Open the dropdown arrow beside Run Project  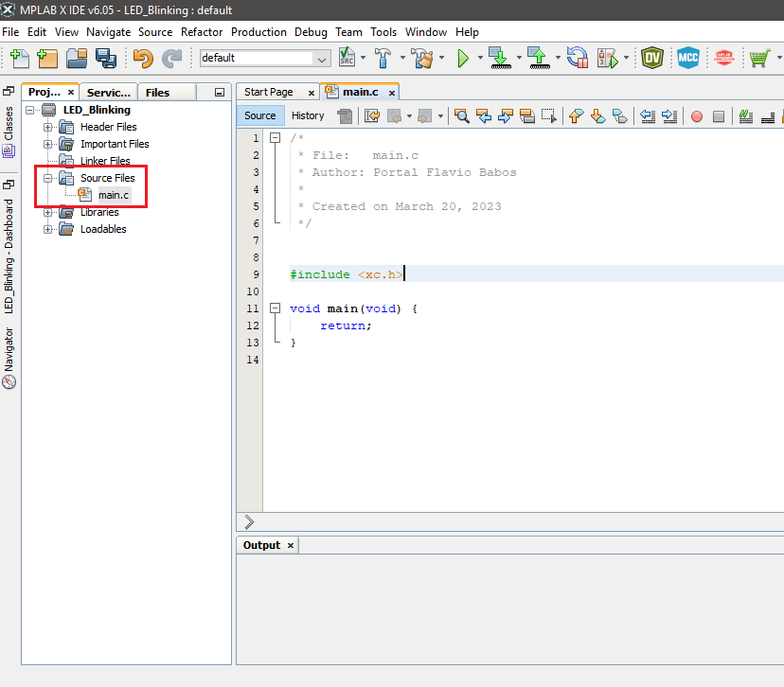click(x=480, y=58)
